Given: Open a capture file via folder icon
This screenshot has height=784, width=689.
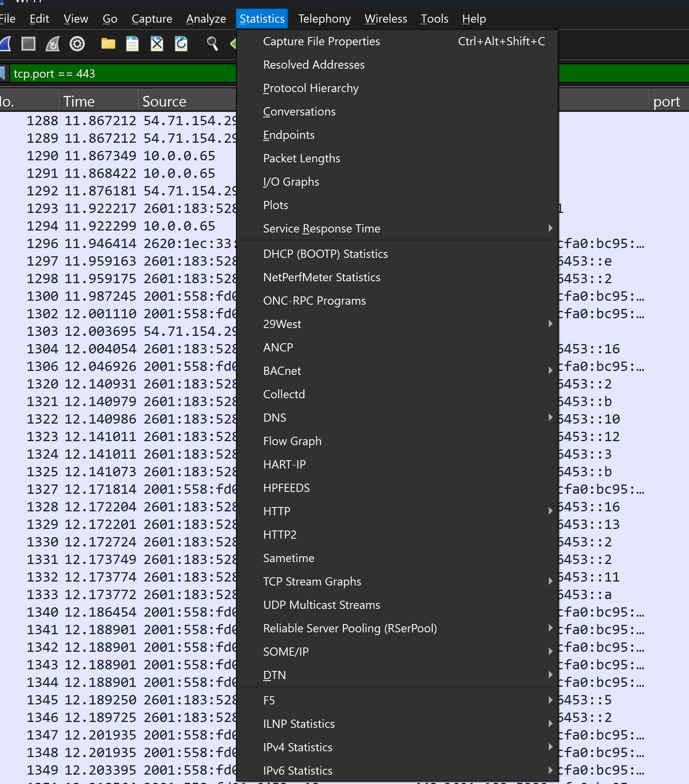Looking at the screenshot, I should point(108,44).
